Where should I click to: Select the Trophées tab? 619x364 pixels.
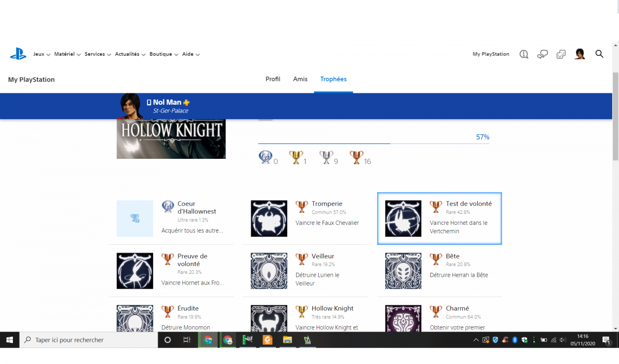(333, 79)
